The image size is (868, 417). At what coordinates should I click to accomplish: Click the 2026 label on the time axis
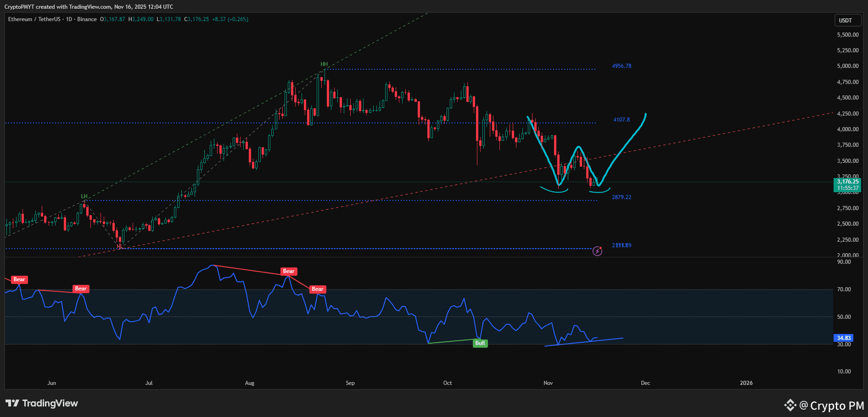(746, 383)
